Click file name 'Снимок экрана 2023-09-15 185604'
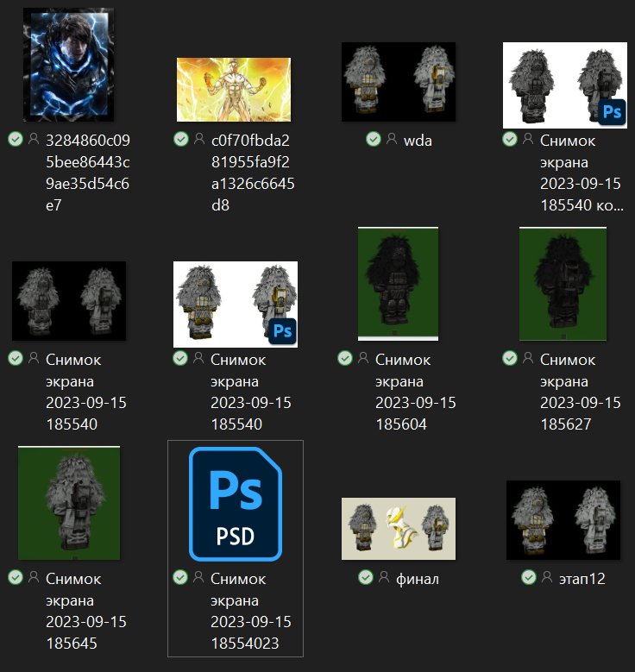 [416, 392]
